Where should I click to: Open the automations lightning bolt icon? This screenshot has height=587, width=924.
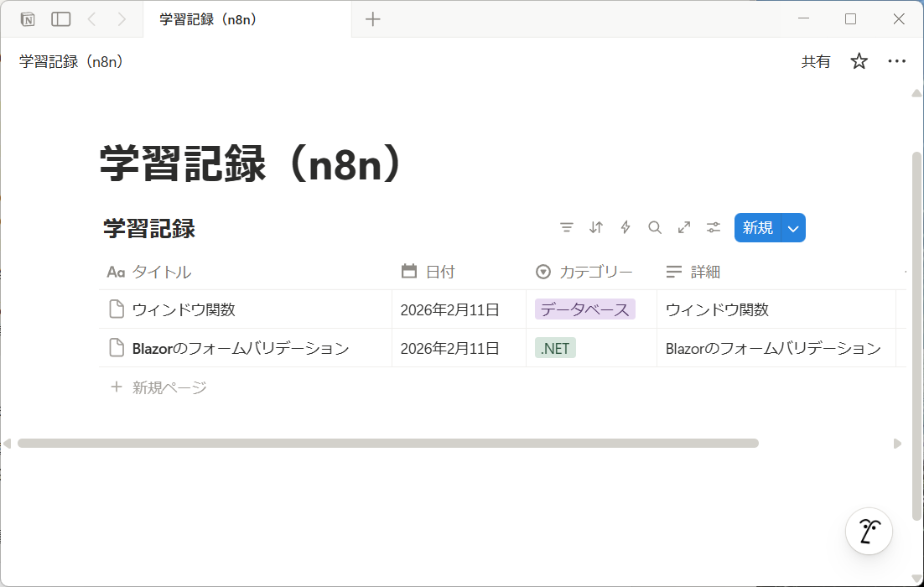(626, 227)
